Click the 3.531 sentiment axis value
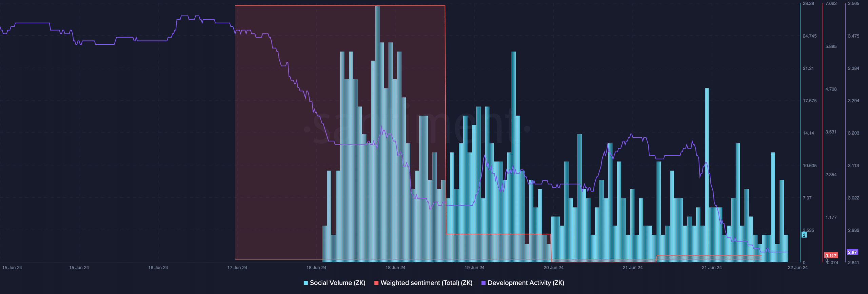 click(831, 132)
